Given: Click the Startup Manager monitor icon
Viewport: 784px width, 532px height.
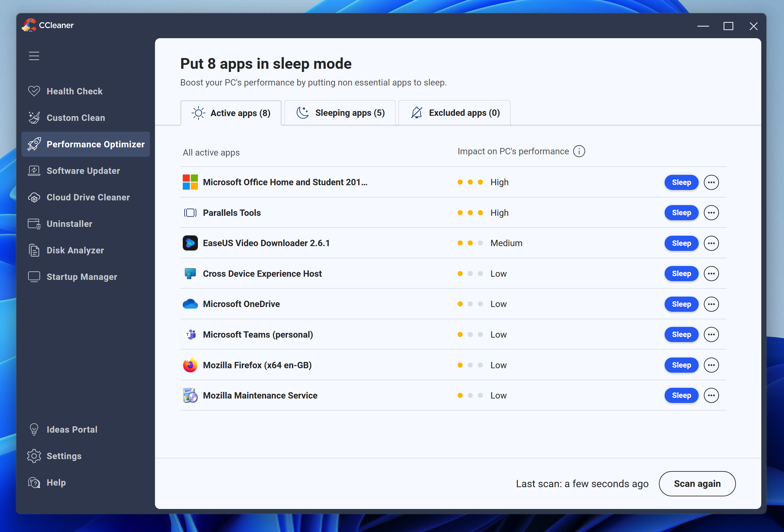Looking at the screenshot, I should tap(34, 277).
